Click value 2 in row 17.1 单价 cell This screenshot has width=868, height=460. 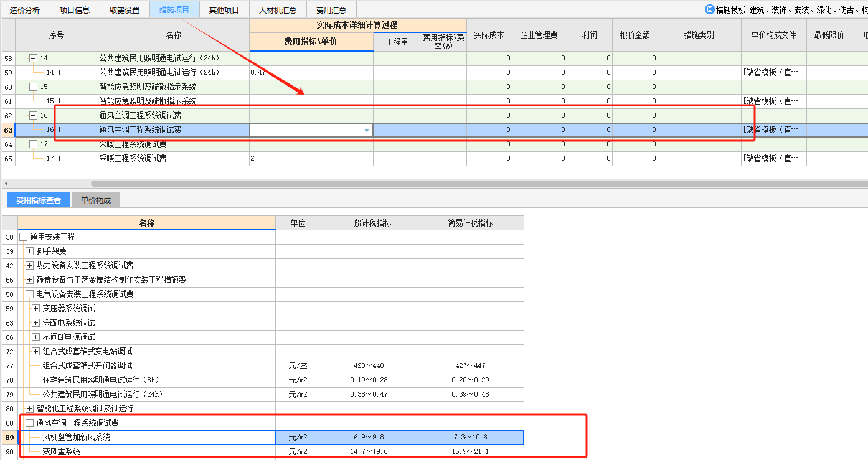[x=252, y=159]
